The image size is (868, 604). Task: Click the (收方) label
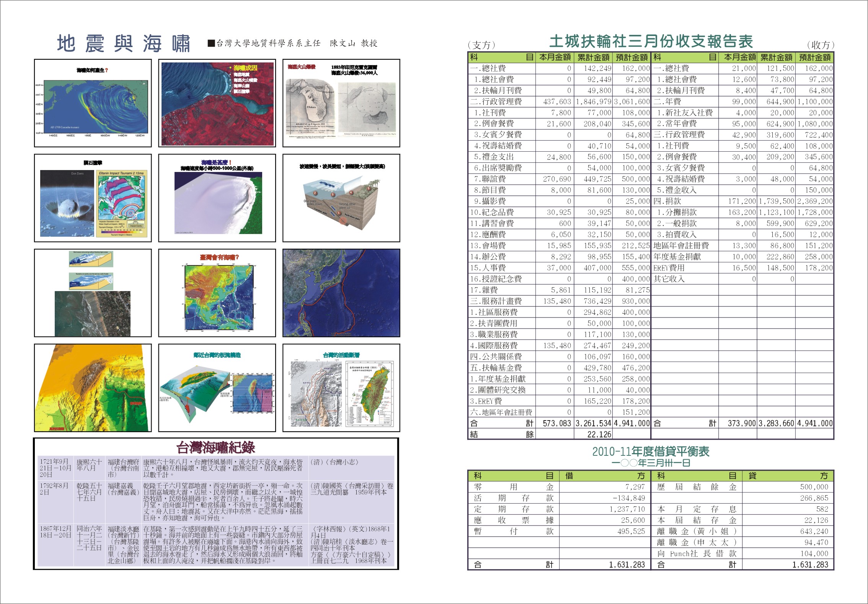click(x=821, y=45)
